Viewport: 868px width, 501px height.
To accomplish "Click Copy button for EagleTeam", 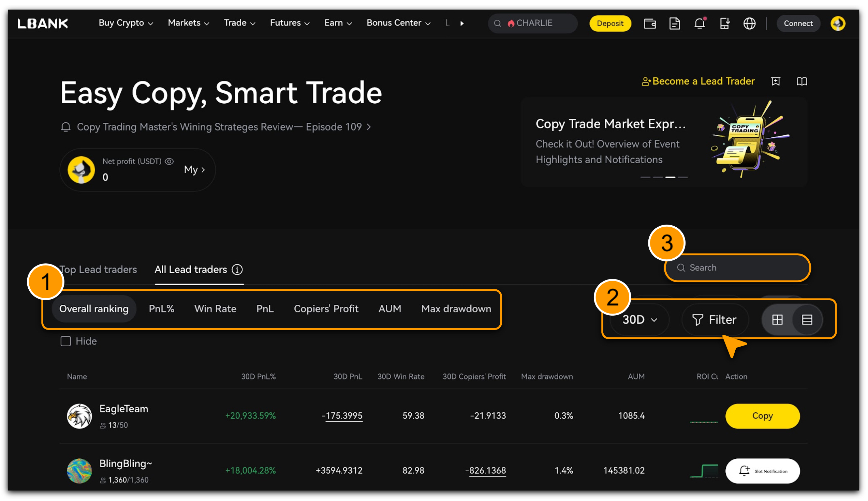I will (762, 416).
